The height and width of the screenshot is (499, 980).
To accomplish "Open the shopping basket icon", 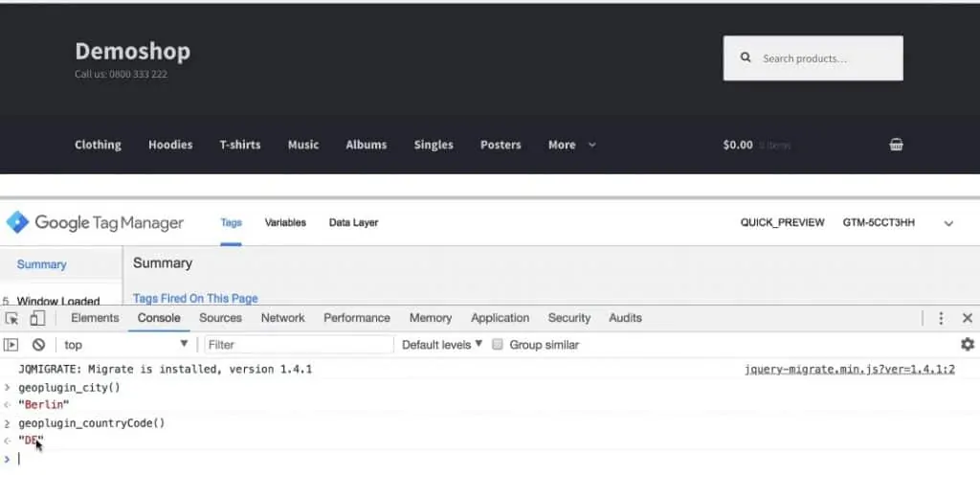I will [x=896, y=145].
